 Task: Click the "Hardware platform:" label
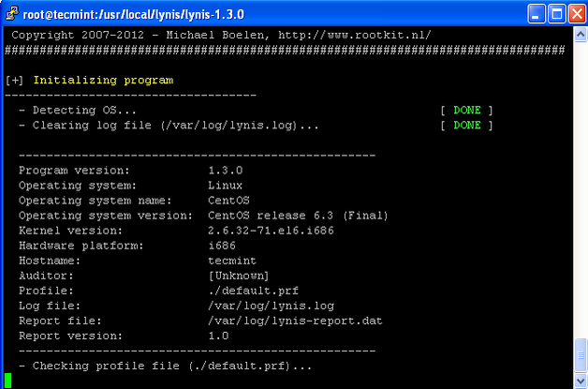(x=81, y=246)
